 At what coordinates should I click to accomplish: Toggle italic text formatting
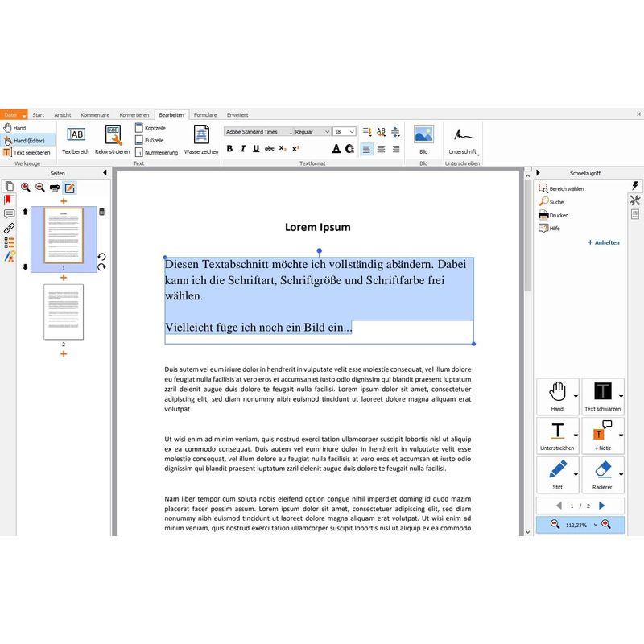[x=242, y=149]
